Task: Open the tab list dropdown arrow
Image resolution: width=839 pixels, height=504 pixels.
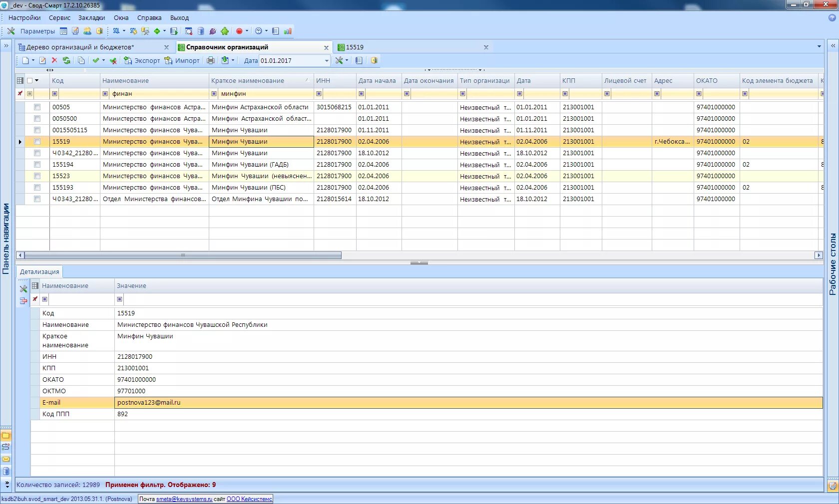Action: (x=819, y=46)
